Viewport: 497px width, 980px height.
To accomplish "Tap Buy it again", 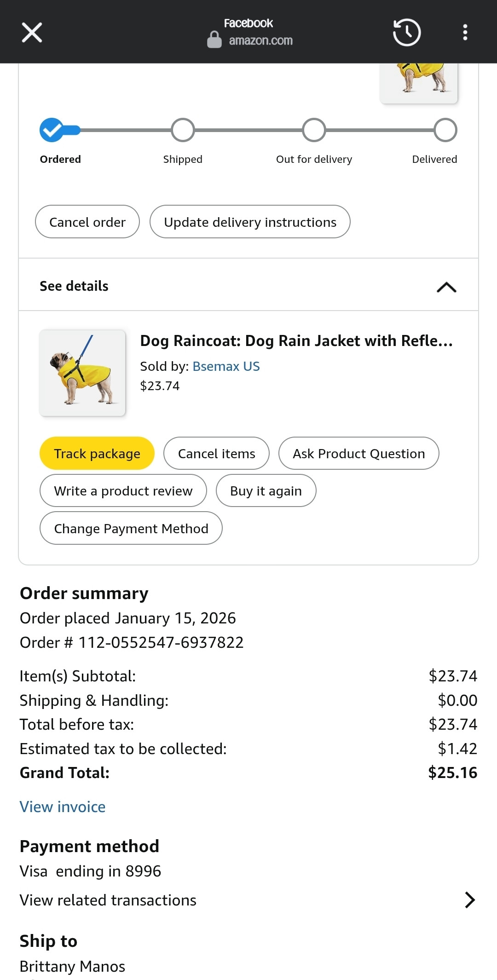I will point(266,491).
